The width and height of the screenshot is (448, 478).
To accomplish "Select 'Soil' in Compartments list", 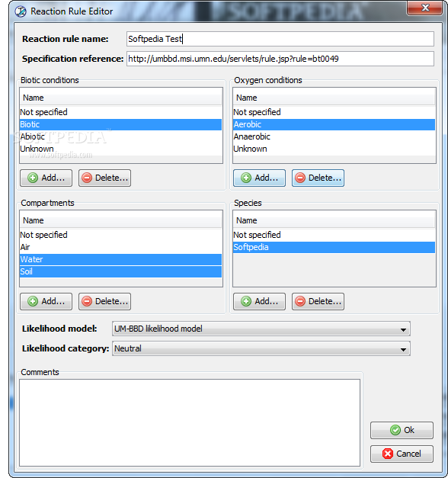I will [x=120, y=271].
